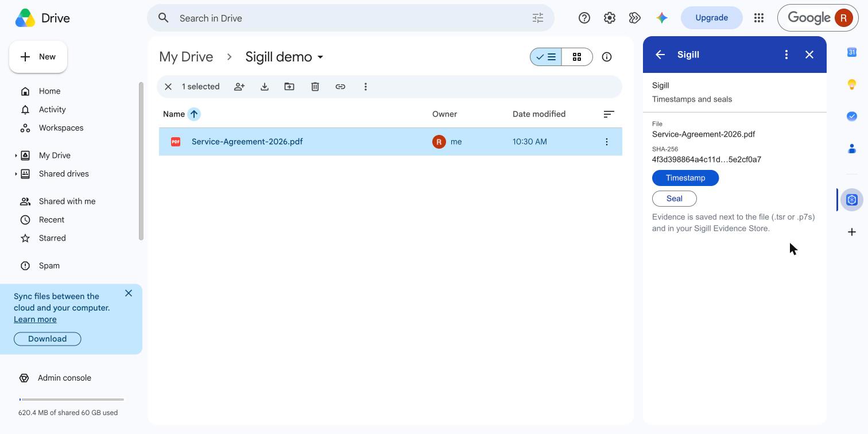Image resolution: width=868 pixels, height=434 pixels.
Task: Click the storage usage bar
Action: point(72,400)
